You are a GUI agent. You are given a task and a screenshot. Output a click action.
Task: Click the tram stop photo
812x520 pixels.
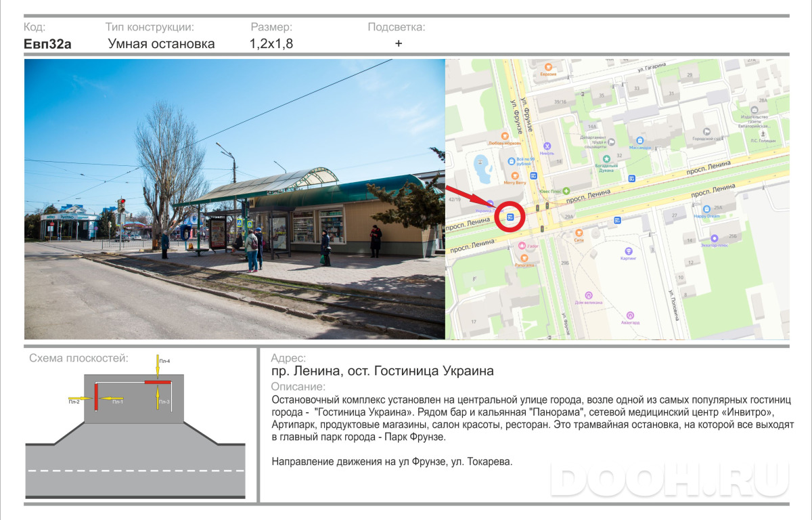[235, 199]
